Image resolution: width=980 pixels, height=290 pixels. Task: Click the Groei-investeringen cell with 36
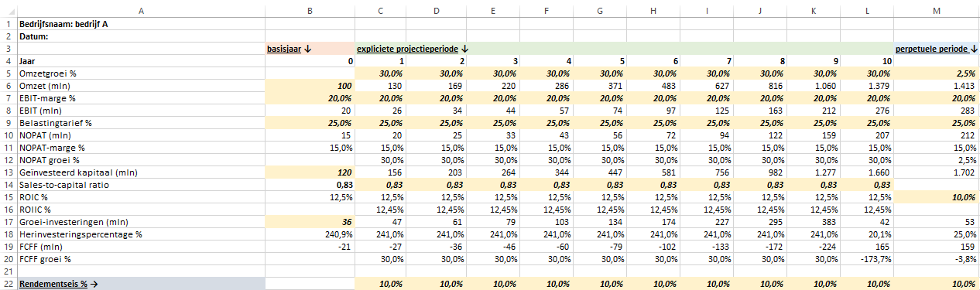click(310, 221)
